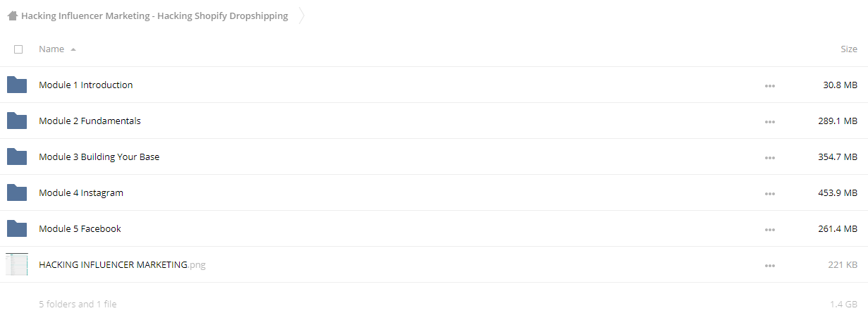
Task: Open the Module 4 Instagram folder icon
Action: click(16, 192)
